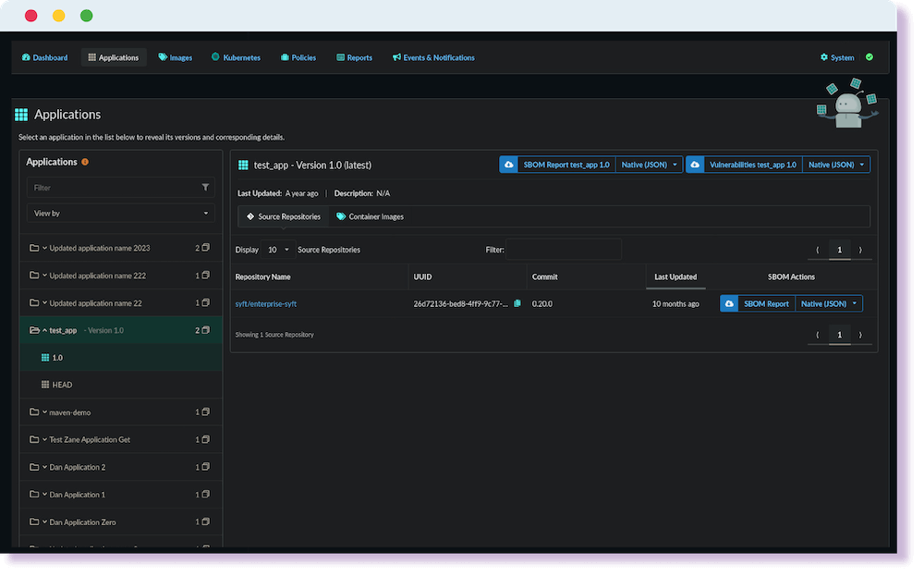
Task: Click the open folder icon of test_app
Action: tap(35, 331)
